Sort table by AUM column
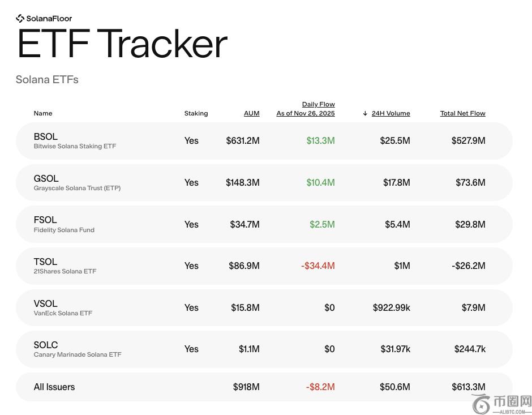The width and height of the screenshot is (532, 415). [x=251, y=113]
